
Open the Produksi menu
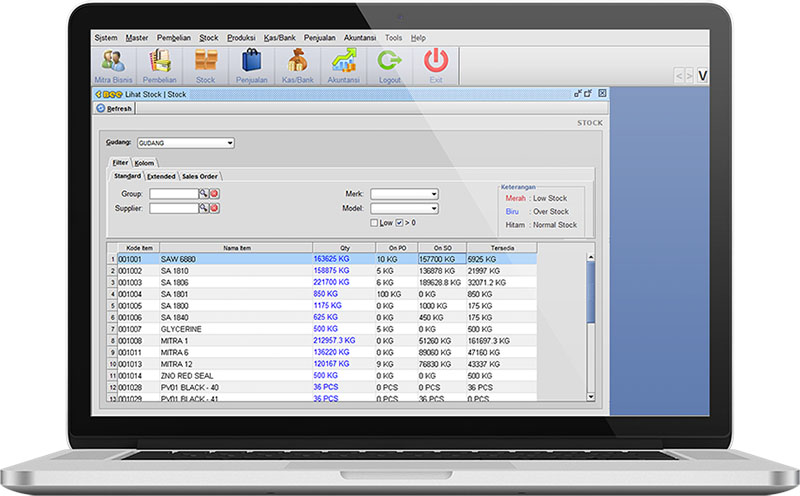(x=240, y=37)
